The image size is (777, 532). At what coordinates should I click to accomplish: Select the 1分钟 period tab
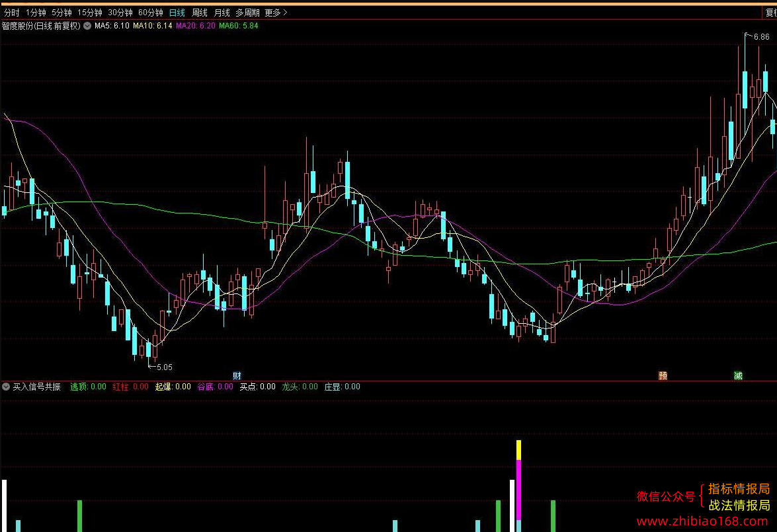tap(36, 13)
